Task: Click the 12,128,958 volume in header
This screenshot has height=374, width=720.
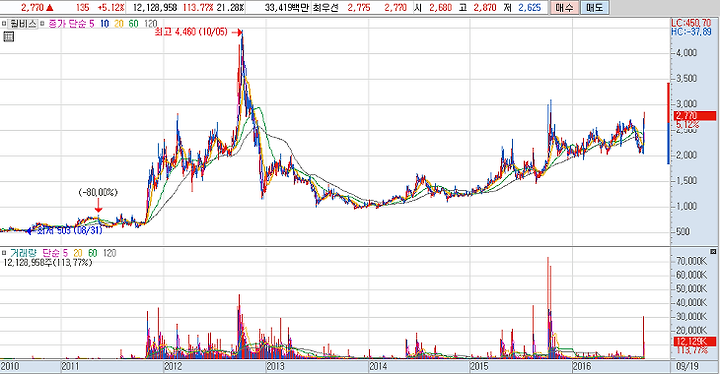Action: [155, 7]
